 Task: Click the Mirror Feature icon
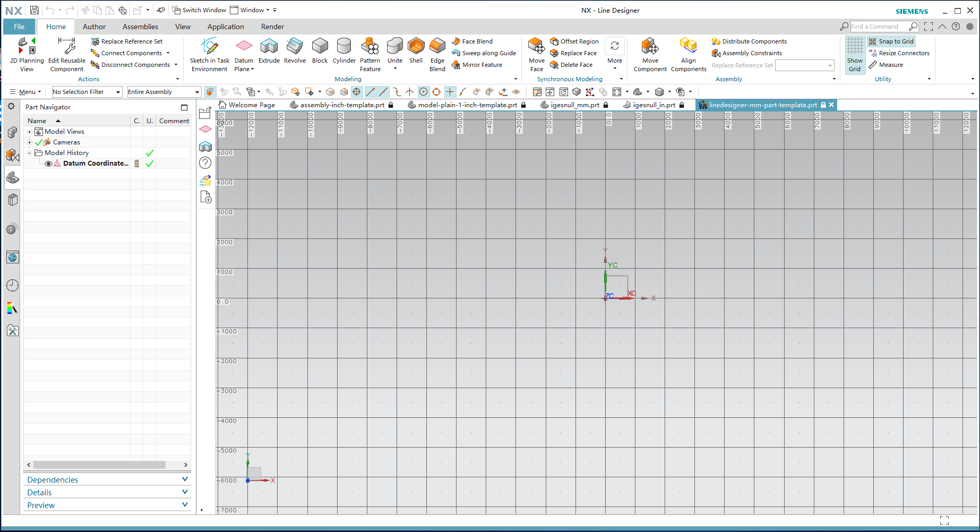coord(456,65)
